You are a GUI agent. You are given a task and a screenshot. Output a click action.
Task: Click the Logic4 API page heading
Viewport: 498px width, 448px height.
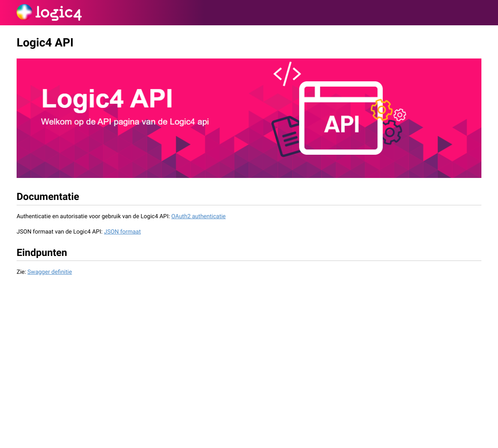45,42
